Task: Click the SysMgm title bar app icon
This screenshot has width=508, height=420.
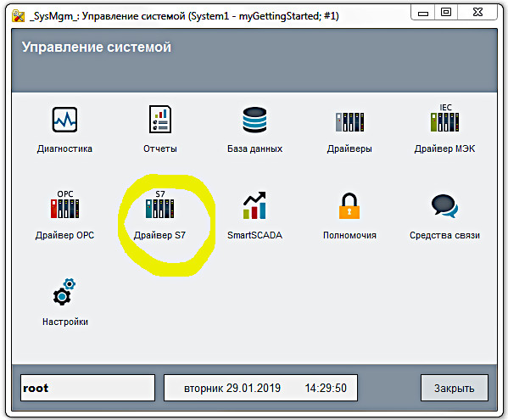Action: 18,16
